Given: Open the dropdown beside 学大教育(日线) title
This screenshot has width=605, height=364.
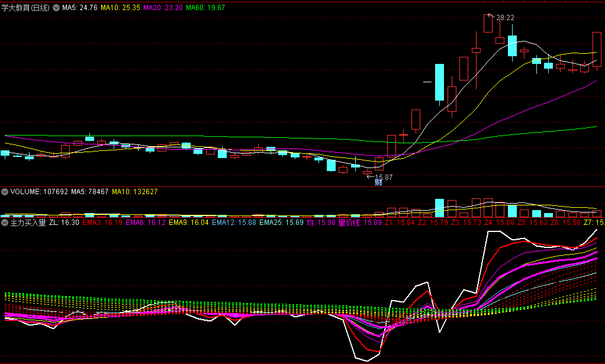Looking at the screenshot, I should pos(56,8).
